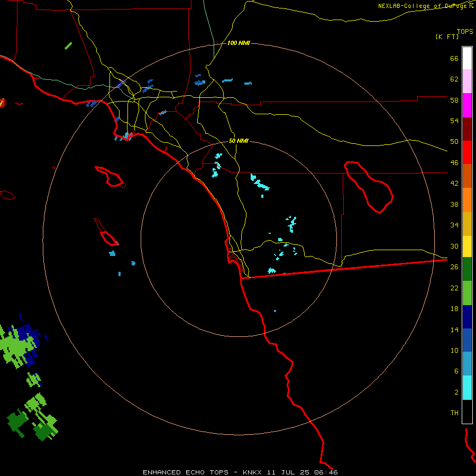This screenshot has height=476, width=476.
Task: Choose the light orange legend swatch
Action: 467,200
